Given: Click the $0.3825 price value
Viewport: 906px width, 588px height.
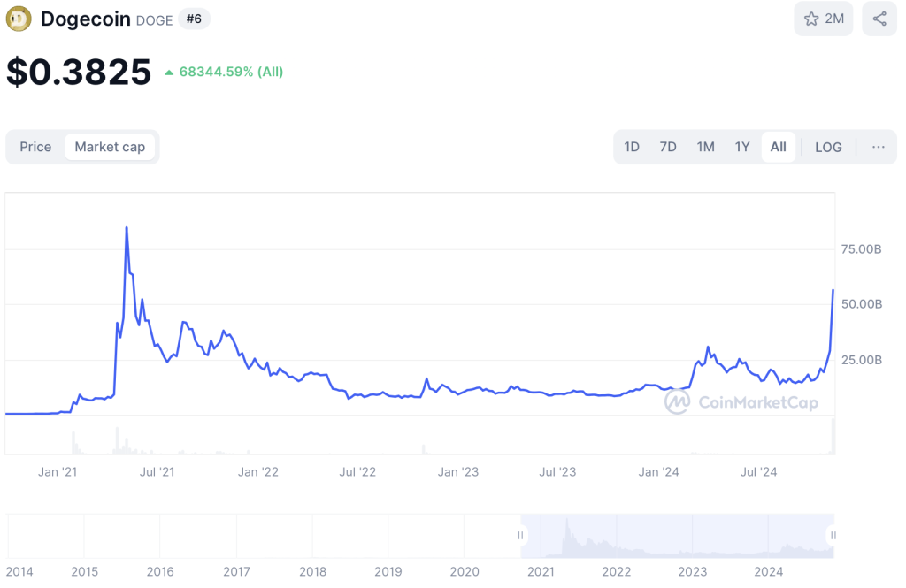Looking at the screenshot, I should pyautogui.click(x=79, y=73).
